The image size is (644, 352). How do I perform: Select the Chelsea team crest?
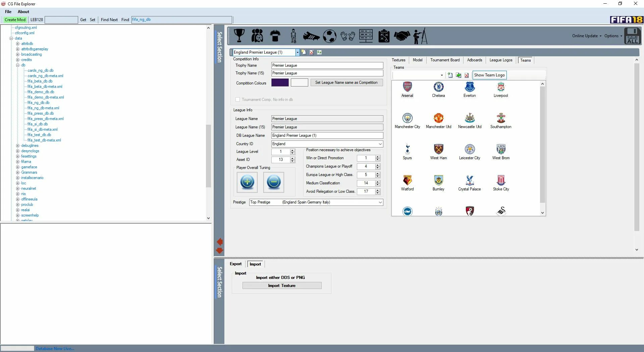(x=438, y=87)
